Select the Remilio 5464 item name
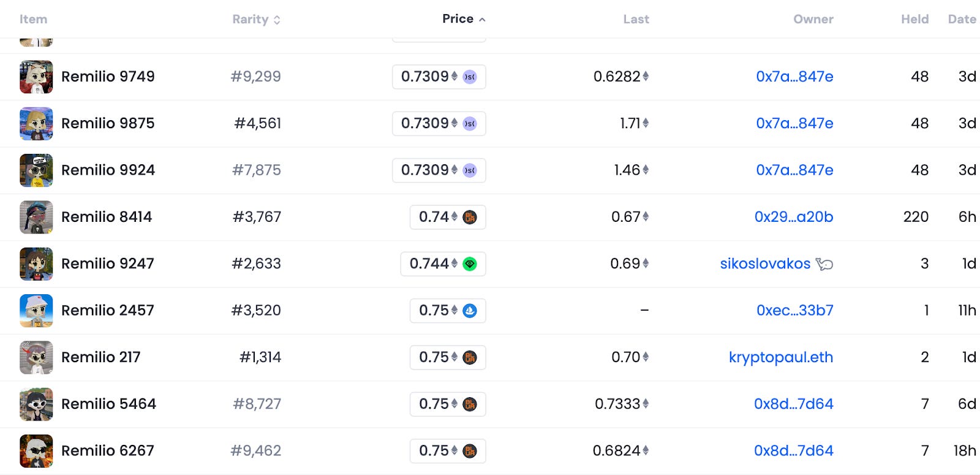980x475 pixels. click(108, 404)
